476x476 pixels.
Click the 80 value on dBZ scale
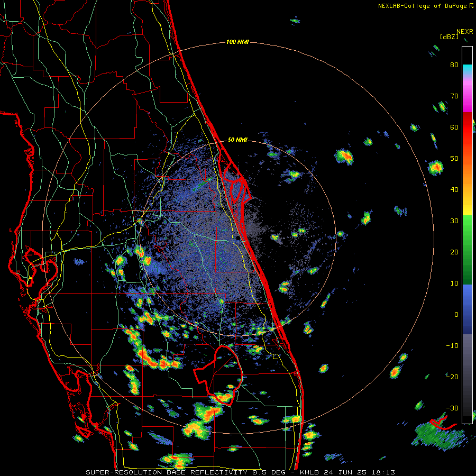454,65
